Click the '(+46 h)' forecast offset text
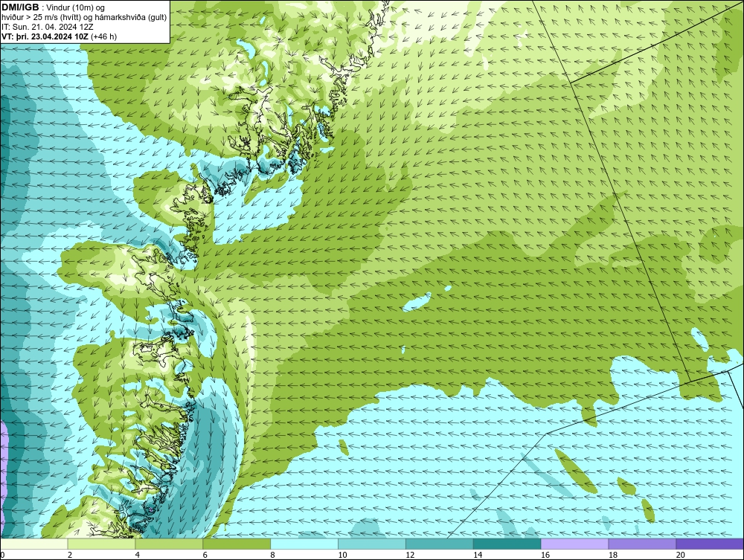 point(103,36)
